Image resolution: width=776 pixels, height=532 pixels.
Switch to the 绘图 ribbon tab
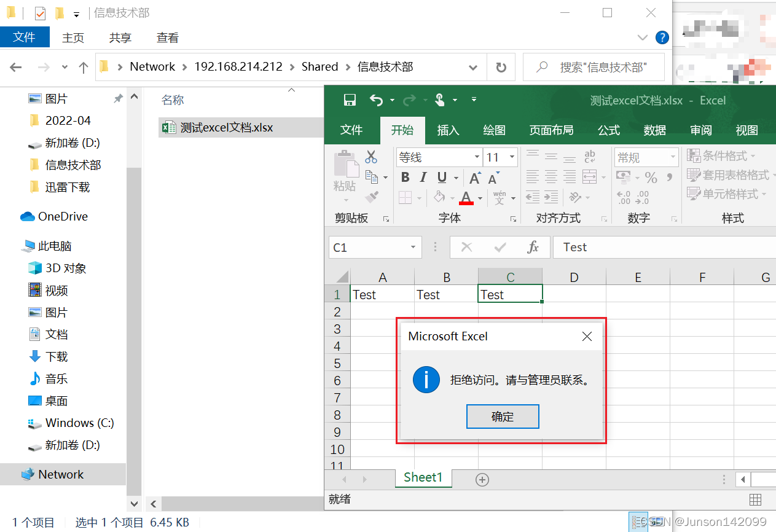(x=495, y=130)
